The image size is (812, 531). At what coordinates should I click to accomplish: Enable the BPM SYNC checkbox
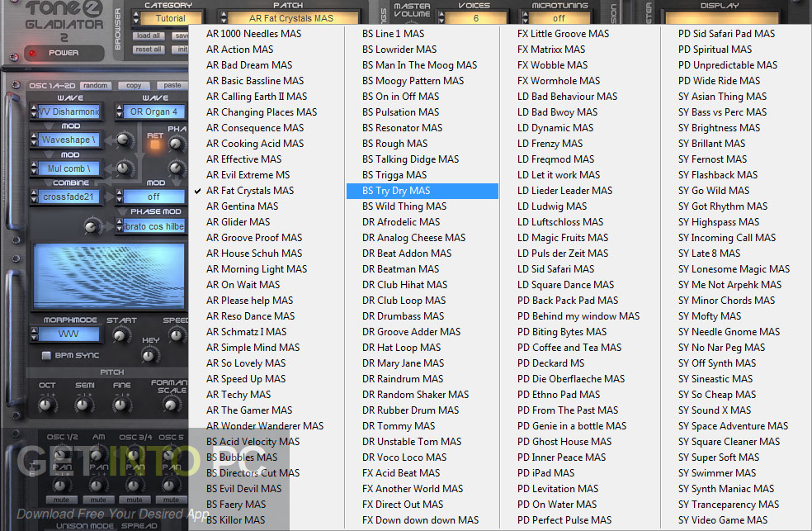(x=46, y=355)
